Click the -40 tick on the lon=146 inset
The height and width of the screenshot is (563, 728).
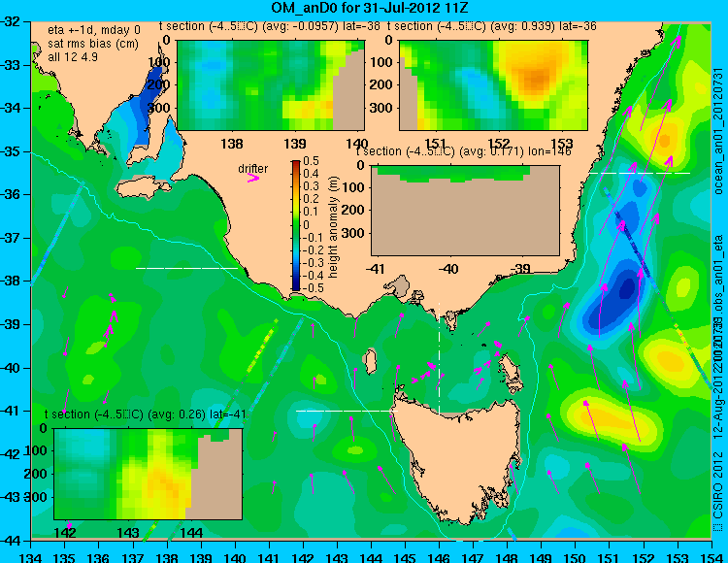point(448,269)
